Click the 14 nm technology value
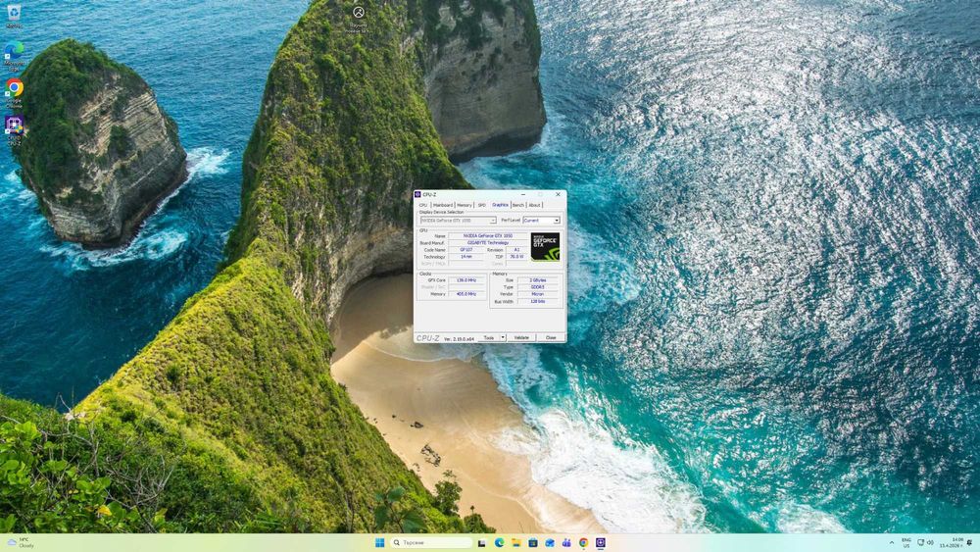This screenshot has height=552, width=980. pos(466,256)
